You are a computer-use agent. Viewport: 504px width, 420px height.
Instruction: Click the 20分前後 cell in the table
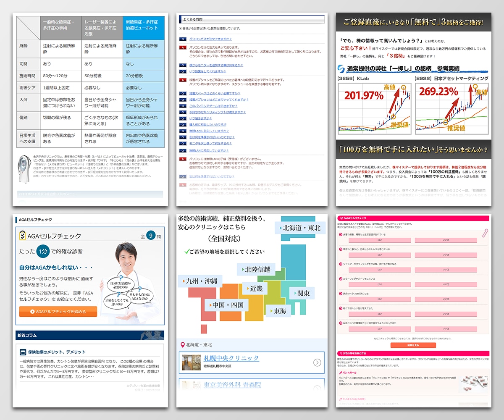[143, 76]
